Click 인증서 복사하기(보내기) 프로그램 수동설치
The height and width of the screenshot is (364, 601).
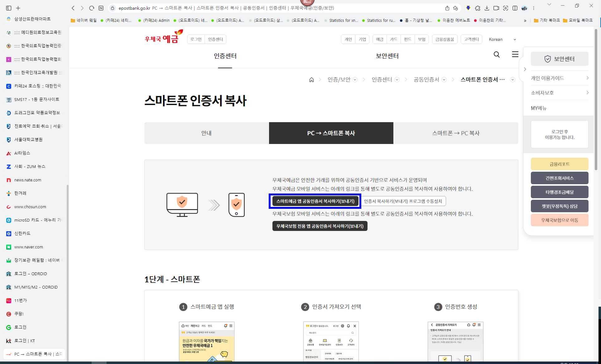coord(403,201)
